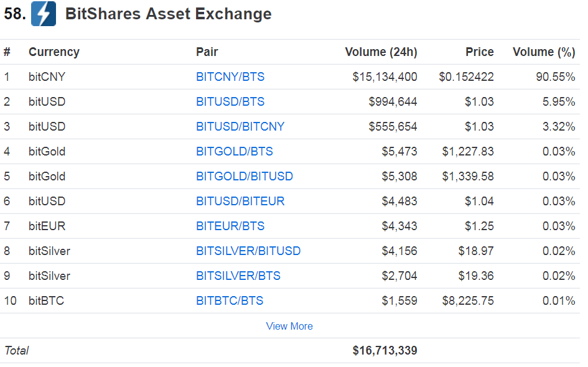This screenshot has width=588, height=367.
Task: Click the Currency column header
Action: (54, 52)
